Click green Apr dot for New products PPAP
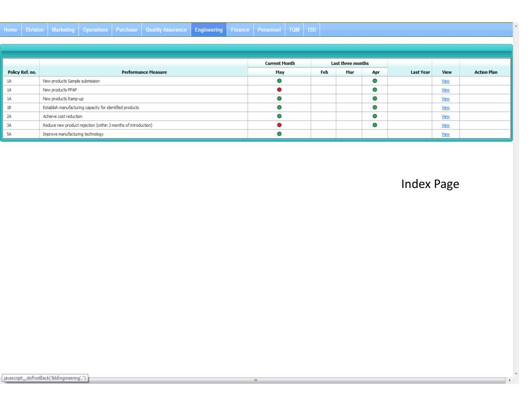Viewport: 532px width, 399px height. click(x=375, y=90)
